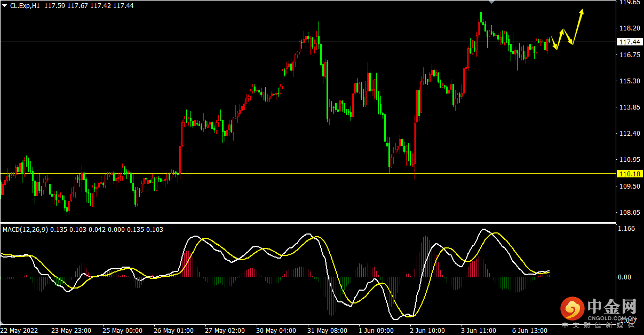Click the 27 May 02:00 time label
The width and height of the screenshot is (644, 335).
pos(225,331)
